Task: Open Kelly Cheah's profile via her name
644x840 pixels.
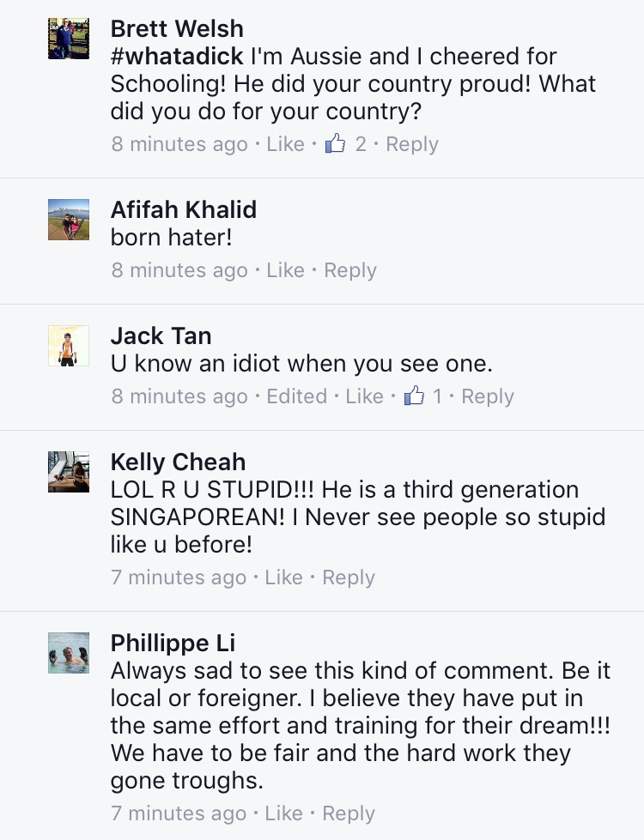Action: click(178, 462)
